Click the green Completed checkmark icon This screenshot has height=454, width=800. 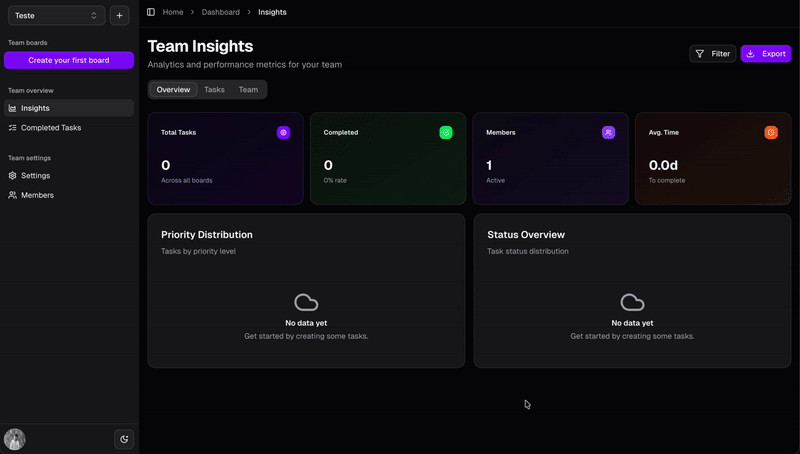446,132
